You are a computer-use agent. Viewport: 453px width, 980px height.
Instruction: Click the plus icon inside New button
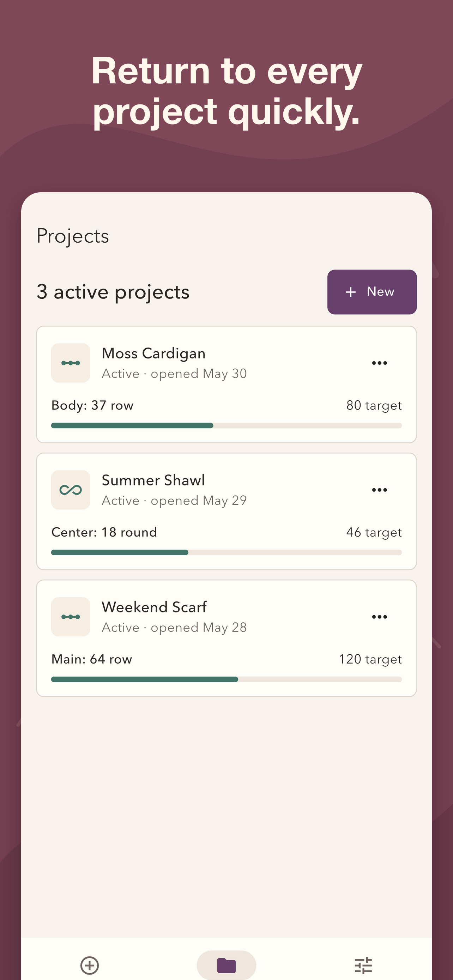[351, 292]
